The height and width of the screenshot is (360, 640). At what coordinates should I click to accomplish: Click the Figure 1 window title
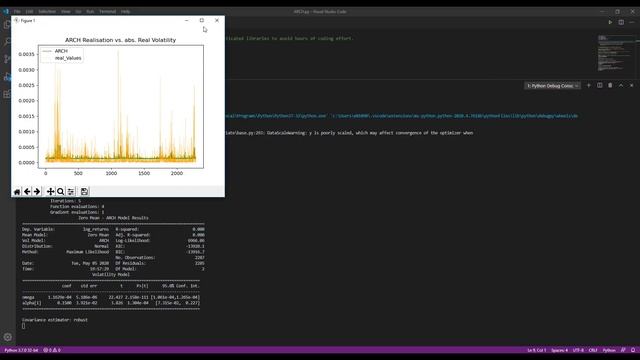pyautogui.click(x=28, y=20)
